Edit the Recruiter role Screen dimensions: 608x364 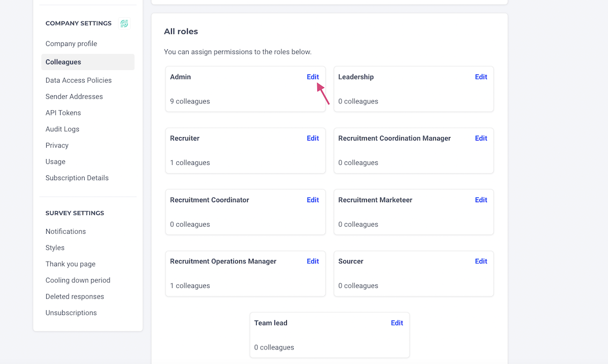(313, 138)
